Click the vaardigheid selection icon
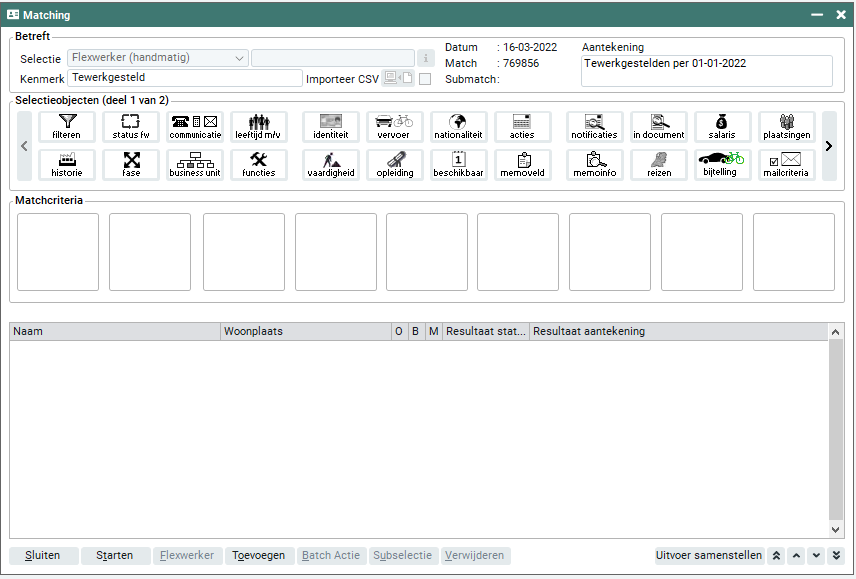Image resolution: width=856 pixels, height=579 pixels. tap(331, 165)
